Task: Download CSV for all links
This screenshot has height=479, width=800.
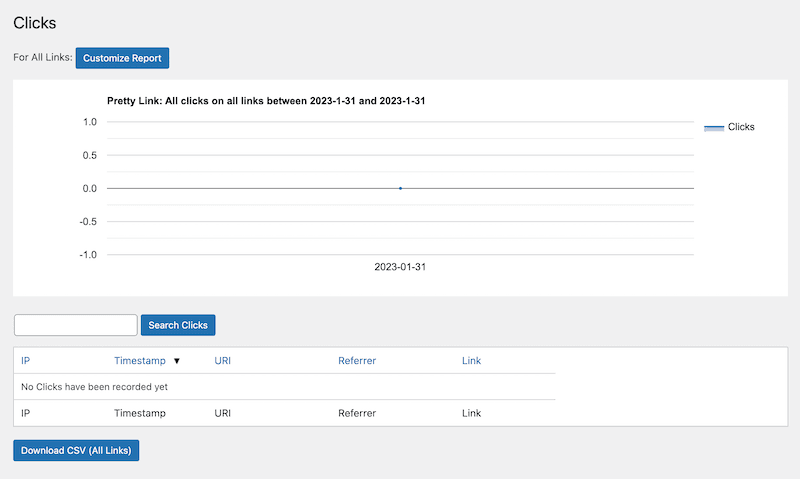Action: (76, 450)
